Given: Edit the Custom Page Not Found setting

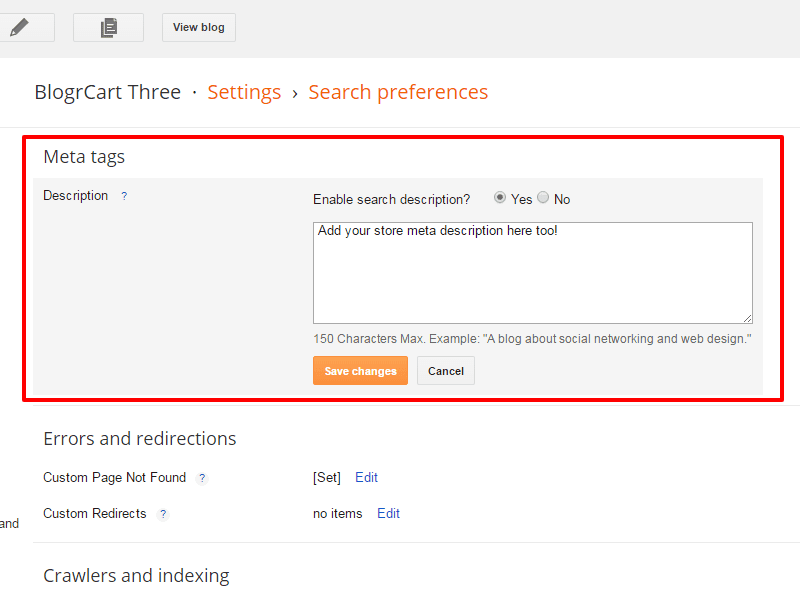Looking at the screenshot, I should click(x=366, y=478).
